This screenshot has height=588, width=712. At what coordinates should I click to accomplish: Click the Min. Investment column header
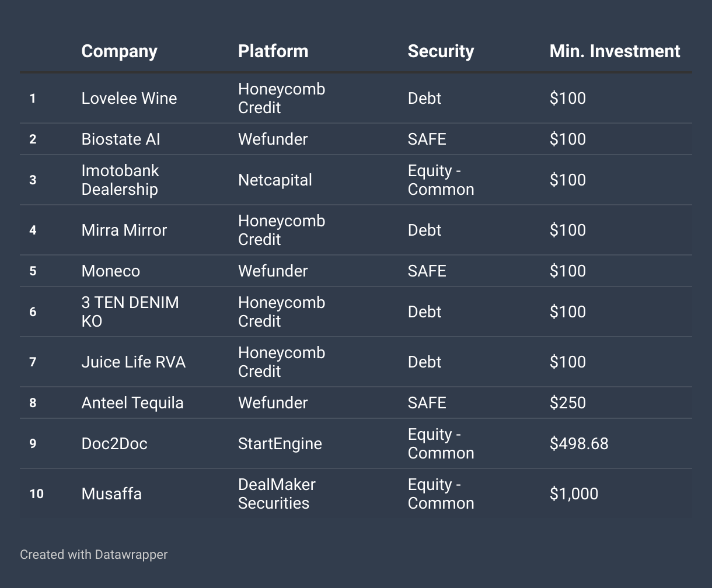615,51
